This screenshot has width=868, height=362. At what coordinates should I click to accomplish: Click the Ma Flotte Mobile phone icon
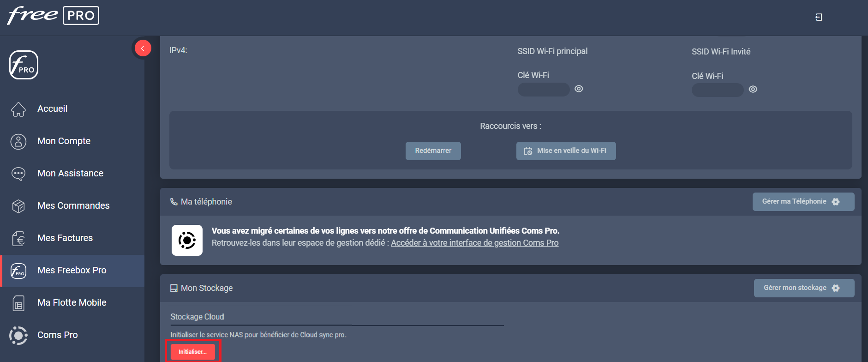(x=18, y=303)
